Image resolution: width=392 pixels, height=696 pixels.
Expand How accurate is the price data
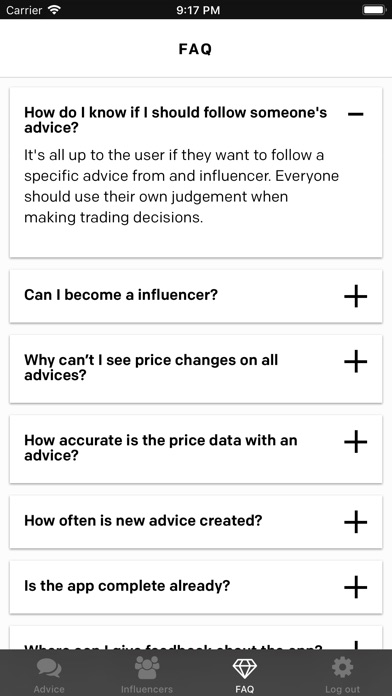coord(356,442)
